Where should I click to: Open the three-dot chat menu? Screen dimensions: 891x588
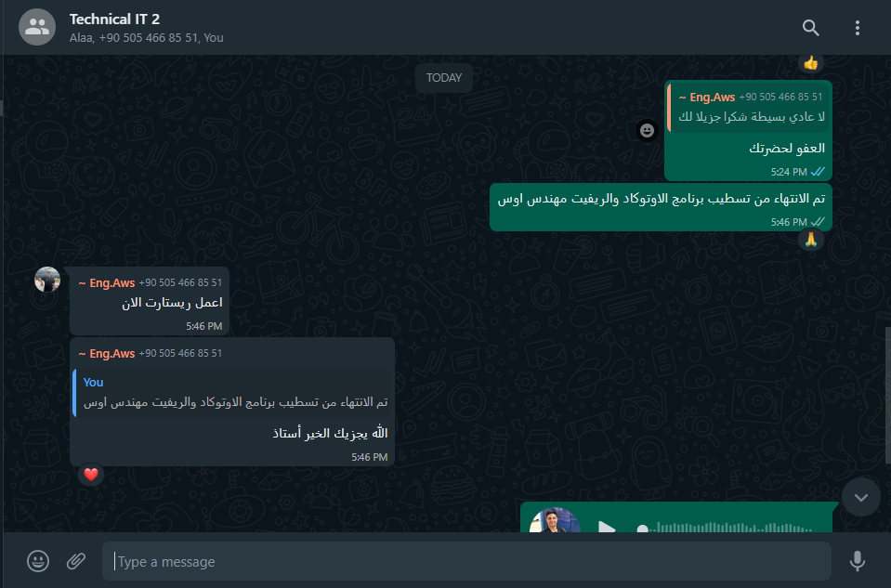pyautogui.click(x=857, y=28)
